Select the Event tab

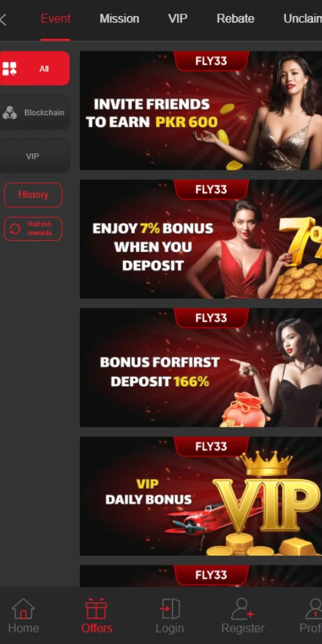pyautogui.click(x=55, y=19)
